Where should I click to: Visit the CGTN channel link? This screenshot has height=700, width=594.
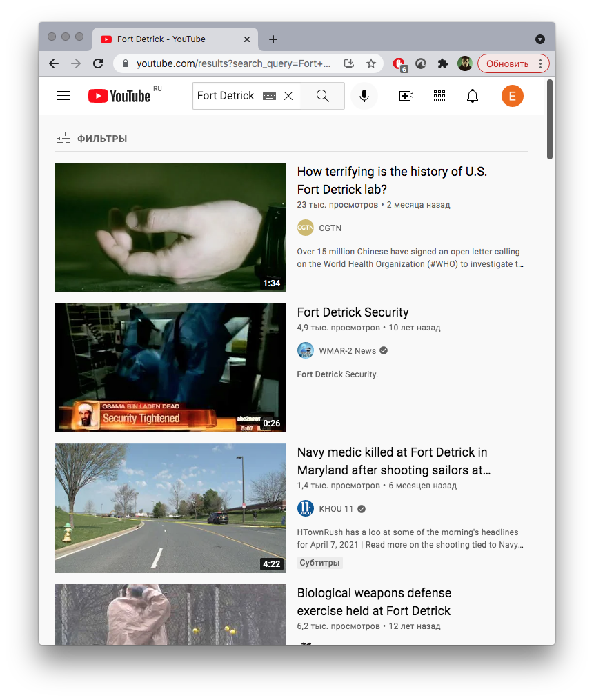click(x=330, y=228)
